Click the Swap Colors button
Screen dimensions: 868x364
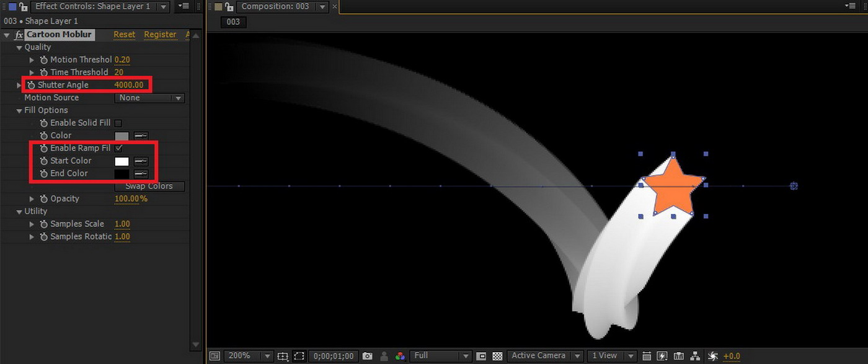(149, 186)
